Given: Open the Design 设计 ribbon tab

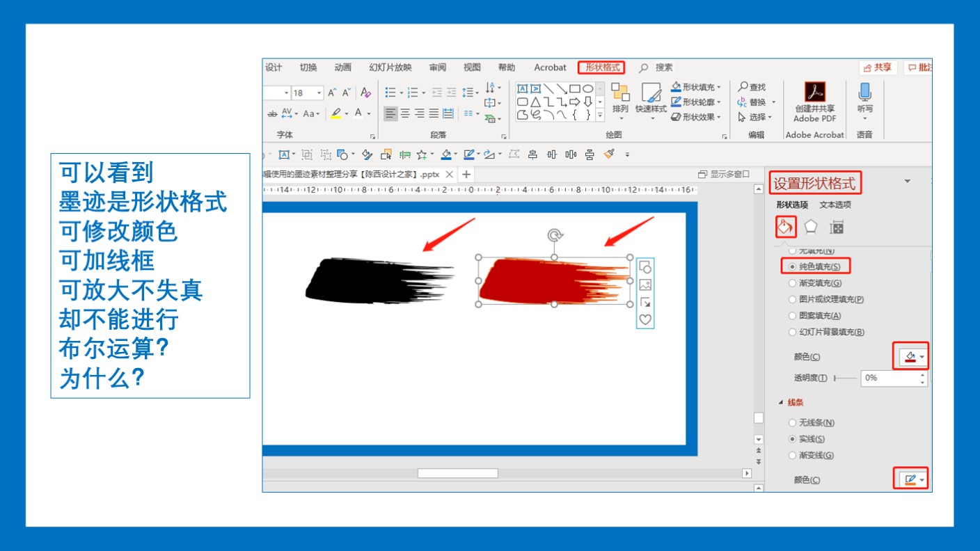Looking at the screenshot, I should click(x=274, y=67).
